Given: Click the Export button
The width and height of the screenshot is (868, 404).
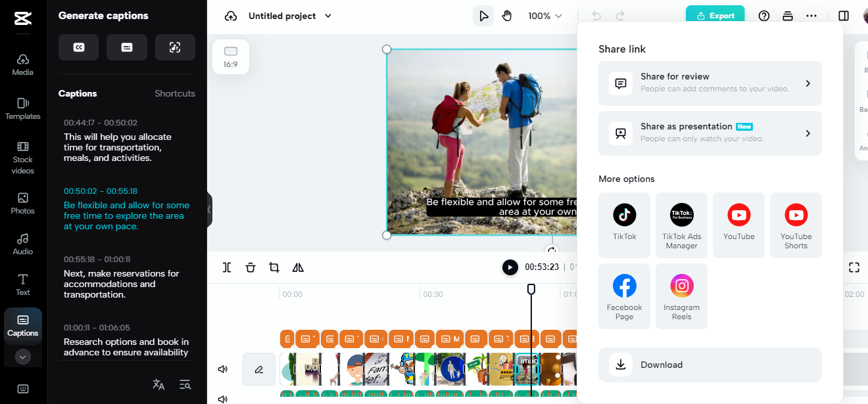Looking at the screenshot, I should coord(715,16).
